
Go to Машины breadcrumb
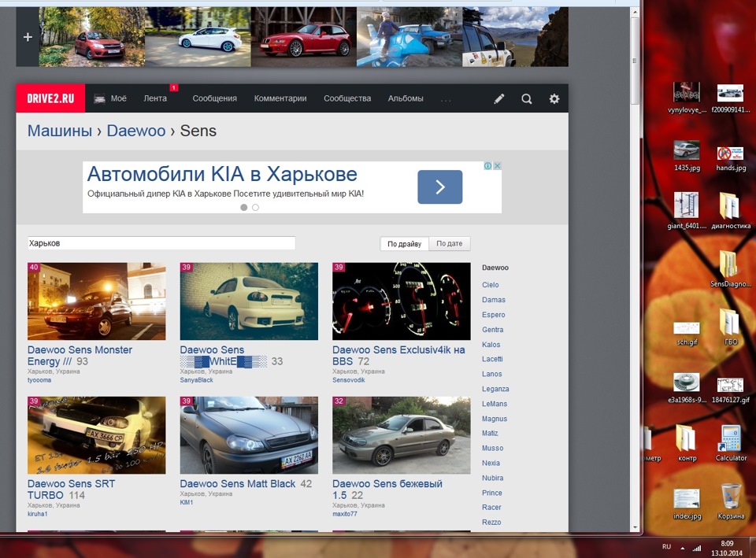59,131
